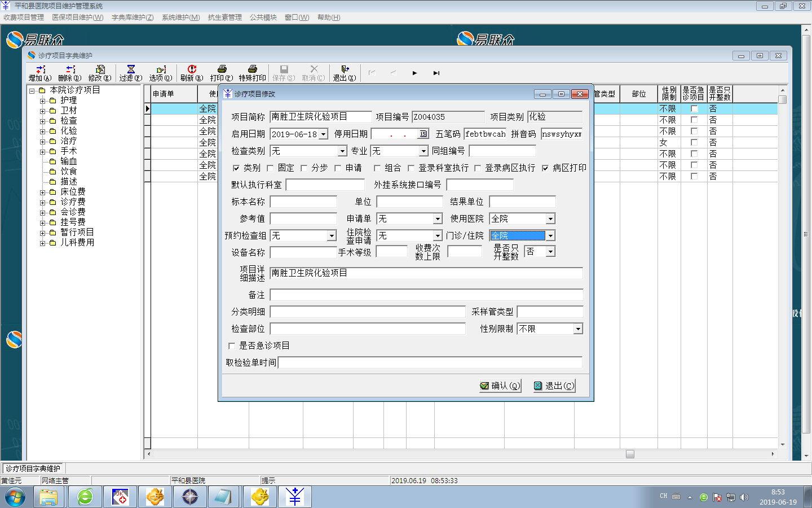
Task: Open the 启用日期 date dropdown
Action: [x=323, y=134]
